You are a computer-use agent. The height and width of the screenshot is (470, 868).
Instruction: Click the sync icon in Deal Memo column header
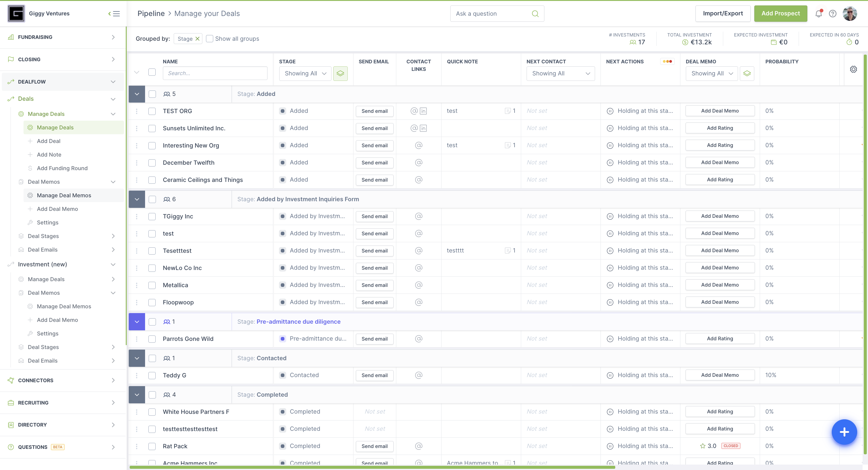pyautogui.click(x=746, y=74)
